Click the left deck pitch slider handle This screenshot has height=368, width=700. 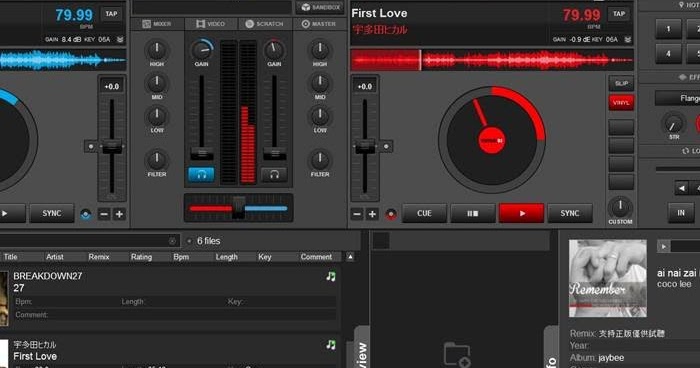112,146
